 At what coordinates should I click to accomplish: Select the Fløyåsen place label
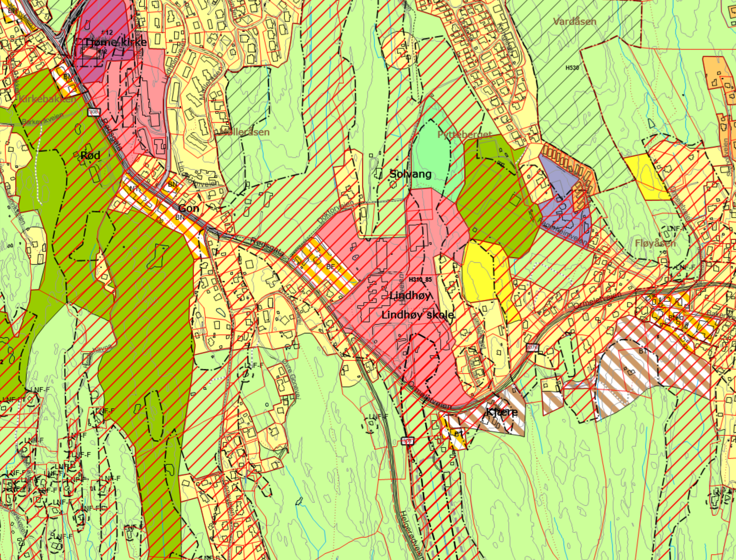655,243
